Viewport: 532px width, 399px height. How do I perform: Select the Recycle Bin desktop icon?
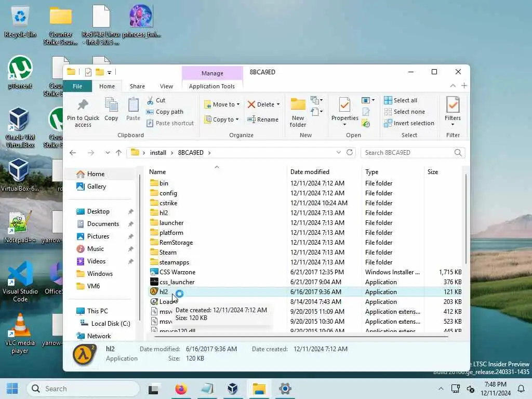pyautogui.click(x=20, y=21)
